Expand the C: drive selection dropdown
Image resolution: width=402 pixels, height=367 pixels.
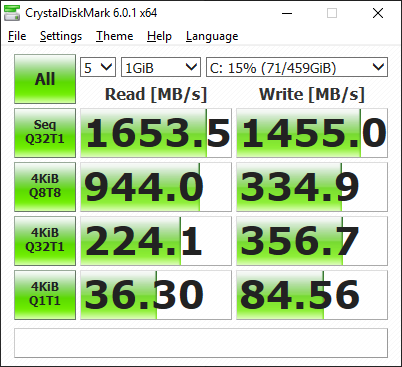point(297,68)
